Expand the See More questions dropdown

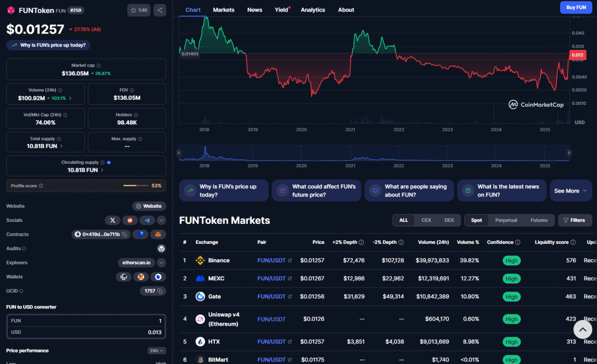point(571,191)
